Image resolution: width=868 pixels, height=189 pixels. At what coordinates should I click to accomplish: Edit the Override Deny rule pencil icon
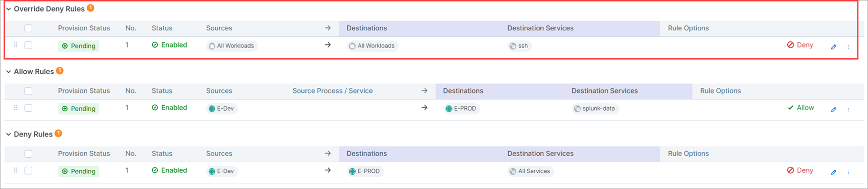click(834, 46)
